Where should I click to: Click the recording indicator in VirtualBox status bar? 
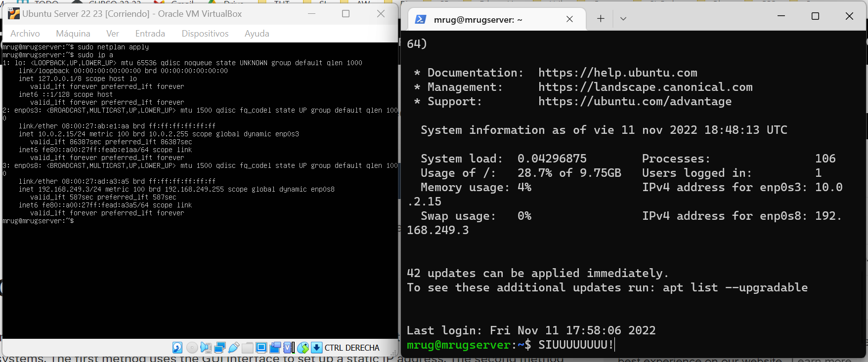[275, 348]
